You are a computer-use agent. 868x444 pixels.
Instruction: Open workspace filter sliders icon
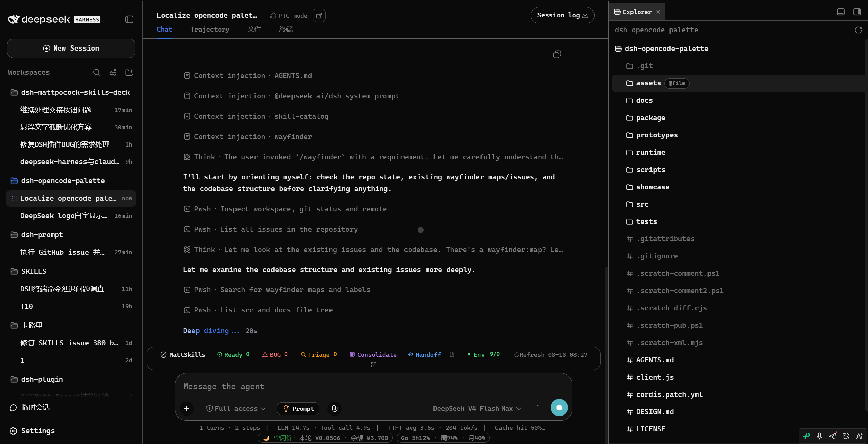[x=113, y=72]
